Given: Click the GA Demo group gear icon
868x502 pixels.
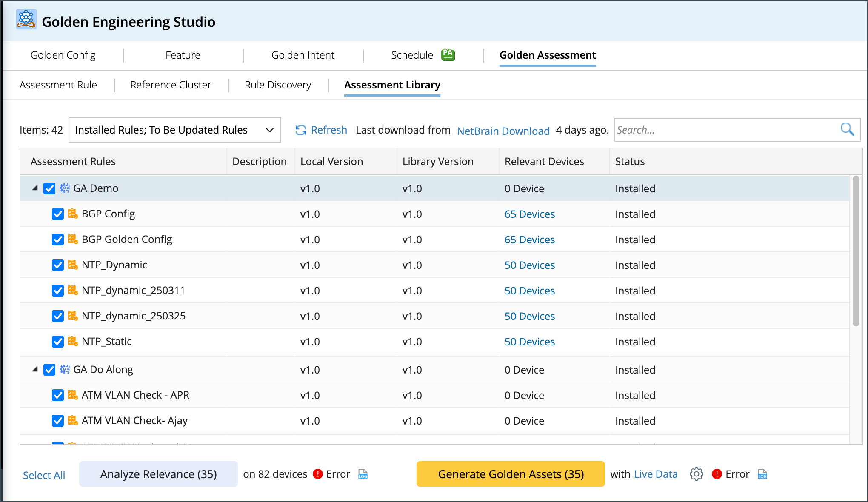Looking at the screenshot, I should point(65,188).
